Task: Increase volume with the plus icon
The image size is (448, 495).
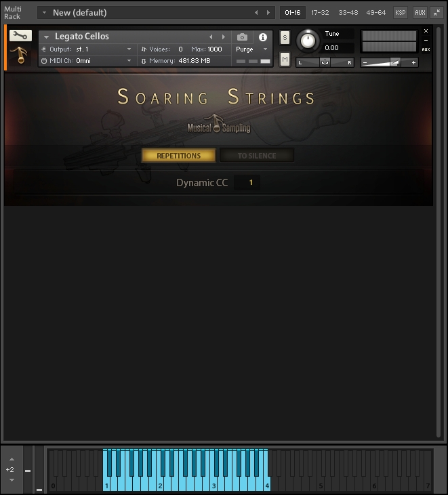Action: (x=413, y=62)
